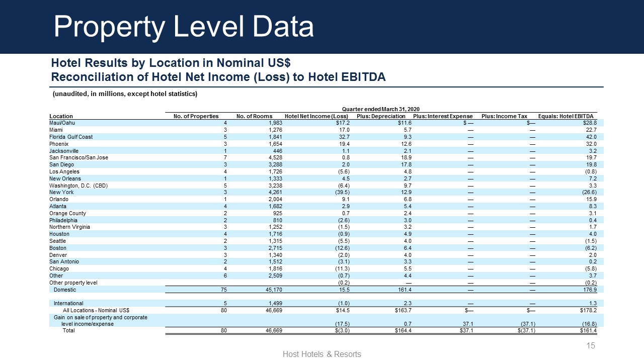The image size is (644, 362).
Task: Select the New York net loss value '(39.5)'
Action: pyautogui.click(x=342, y=192)
